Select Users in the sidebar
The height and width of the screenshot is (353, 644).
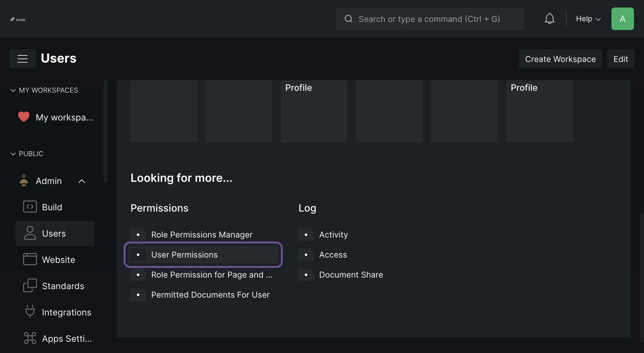click(55, 233)
